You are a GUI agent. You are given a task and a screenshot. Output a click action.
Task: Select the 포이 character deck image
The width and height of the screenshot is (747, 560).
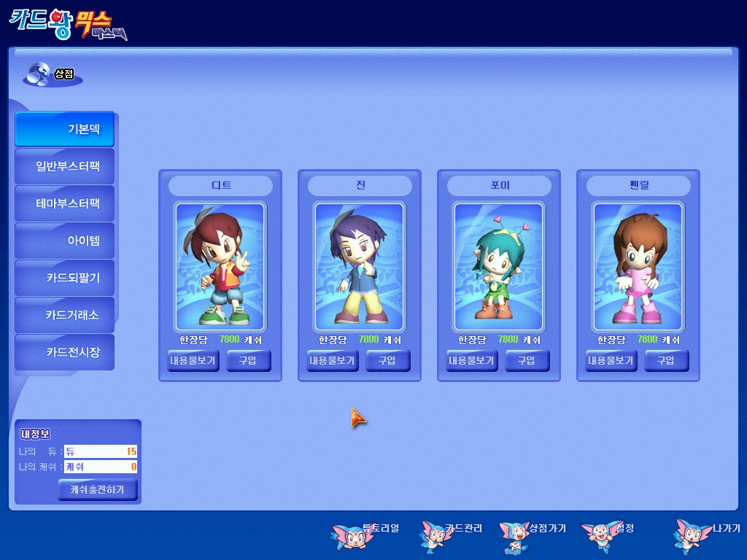pyautogui.click(x=498, y=267)
